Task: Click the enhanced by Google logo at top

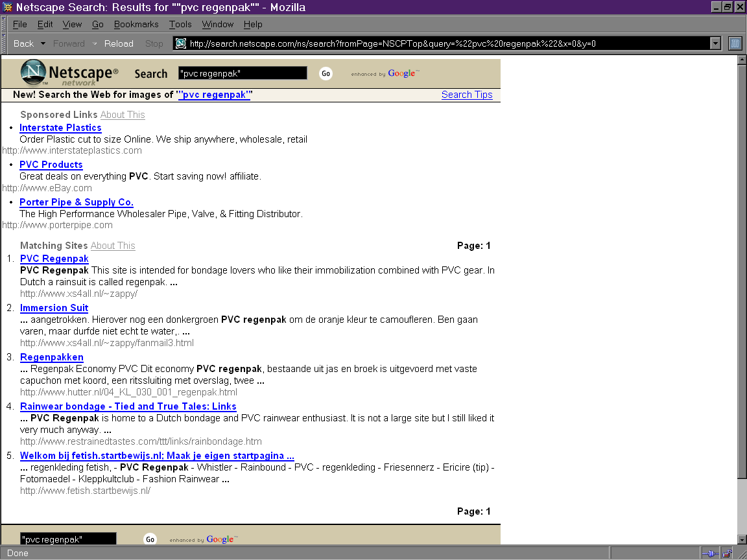Action: coord(385,73)
